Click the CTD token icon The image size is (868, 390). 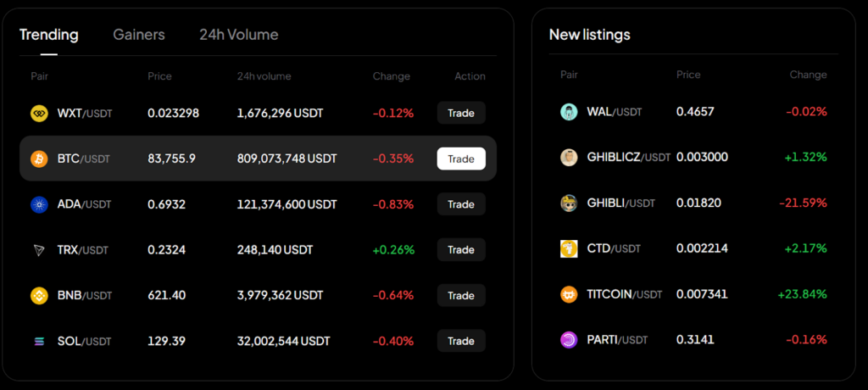click(569, 248)
